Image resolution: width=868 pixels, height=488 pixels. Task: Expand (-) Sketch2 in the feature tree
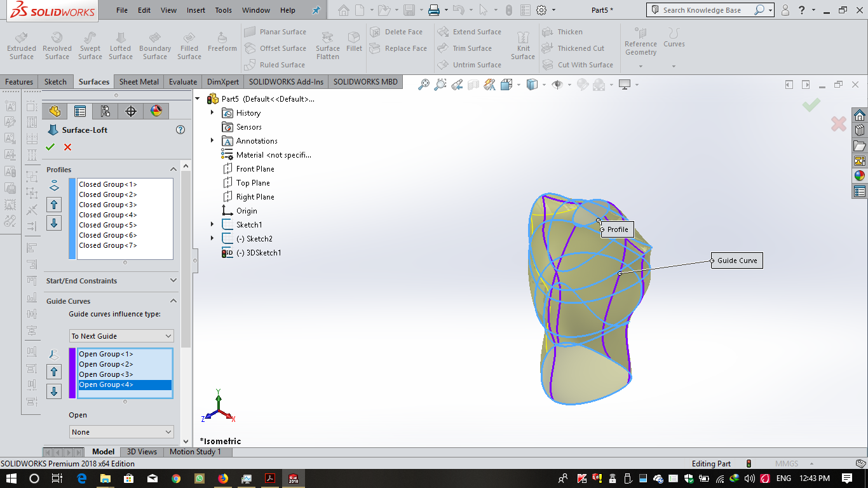pos(212,238)
